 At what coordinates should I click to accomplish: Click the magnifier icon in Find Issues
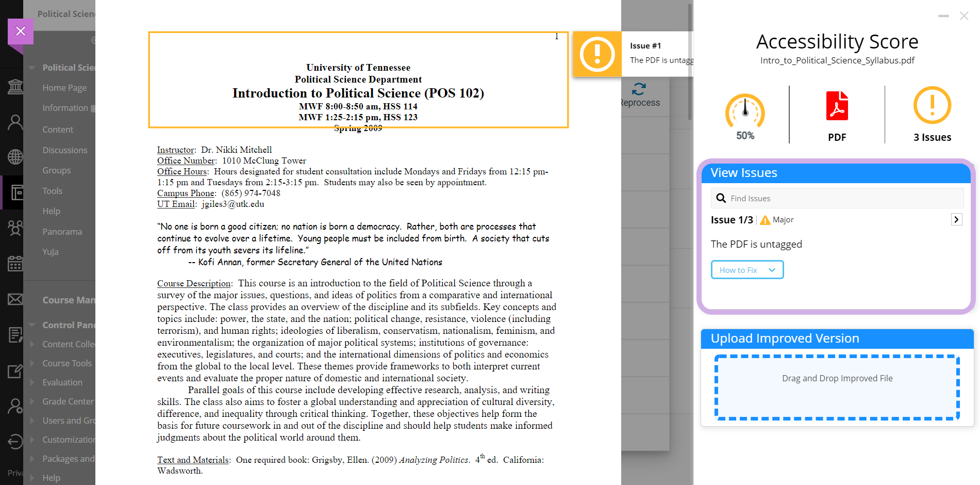click(721, 198)
